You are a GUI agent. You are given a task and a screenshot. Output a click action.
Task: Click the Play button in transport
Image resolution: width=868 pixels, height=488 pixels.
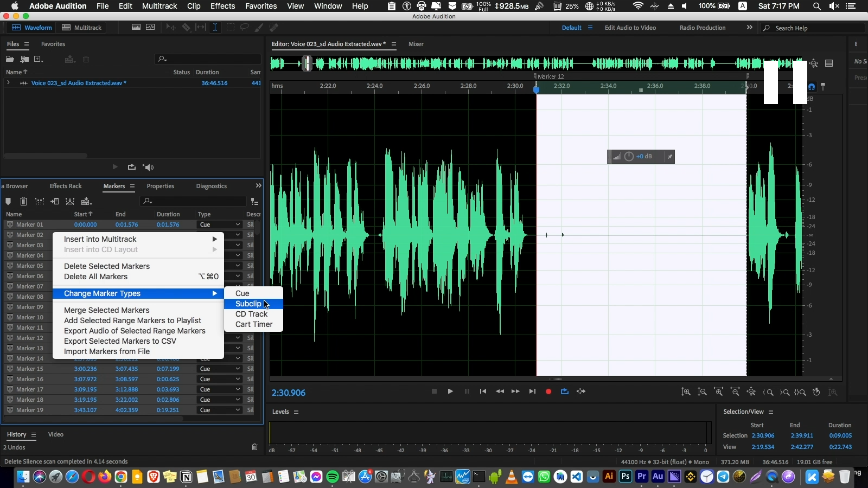point(450,391)
